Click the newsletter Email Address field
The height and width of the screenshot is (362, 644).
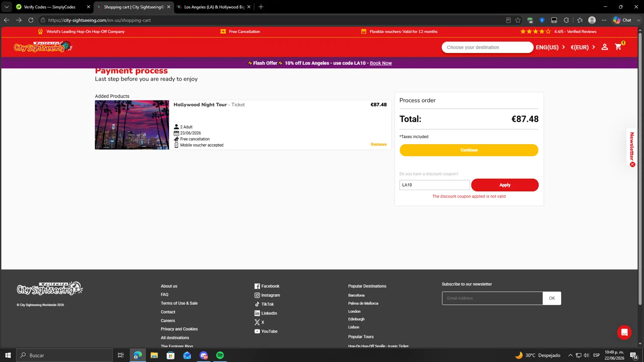coord(492,298)
